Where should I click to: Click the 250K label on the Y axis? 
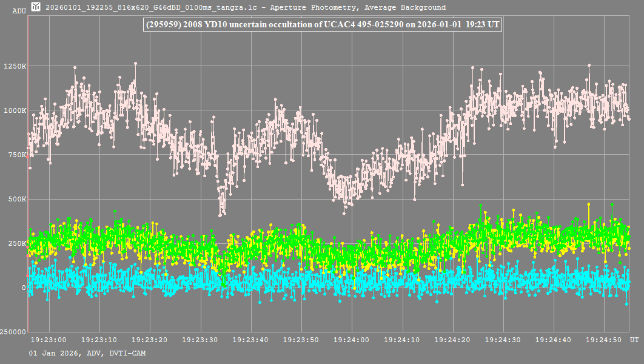(x=16, y=243)
